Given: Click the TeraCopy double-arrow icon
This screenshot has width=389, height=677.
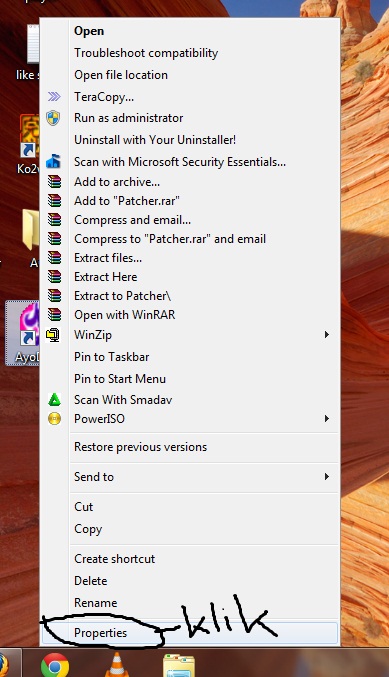Looking at the screenshot, I should tap(54, 96).
